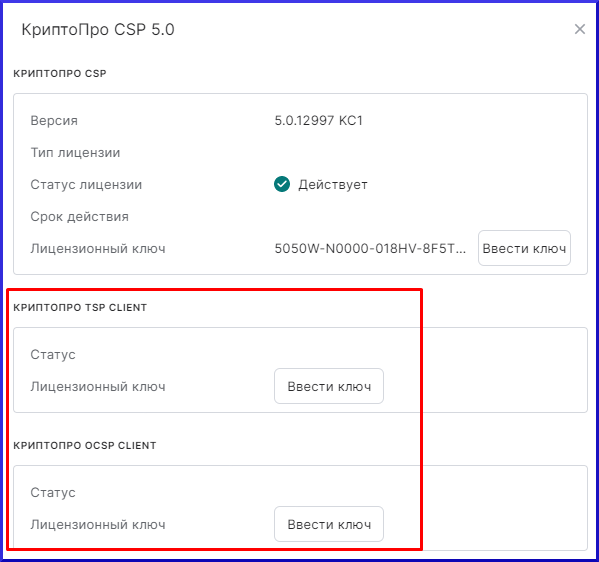Click the КРИПТОПРО OCSP CLIENT heading
The image size is (599, 562).
85,445
